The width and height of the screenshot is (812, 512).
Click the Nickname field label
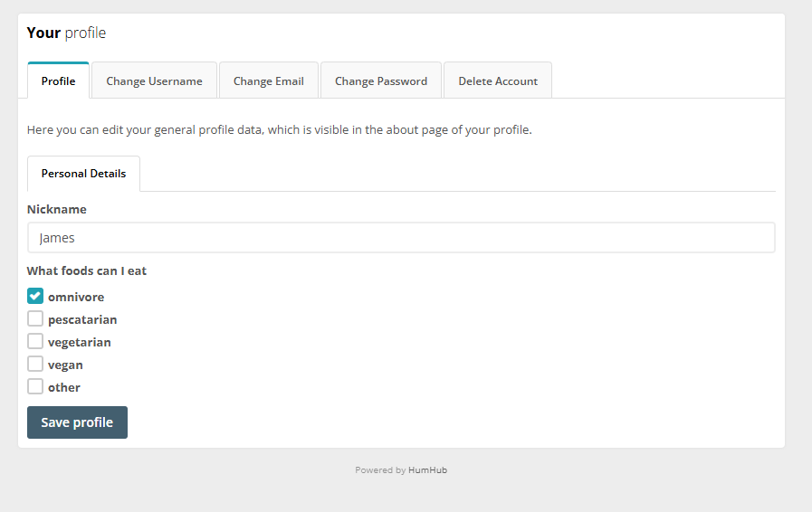[57, 209]
